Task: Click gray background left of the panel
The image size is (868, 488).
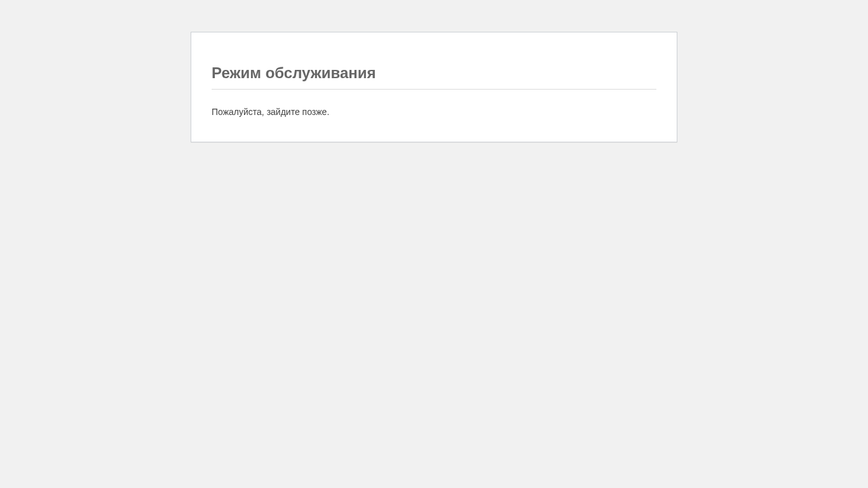Action: (95, 87)
